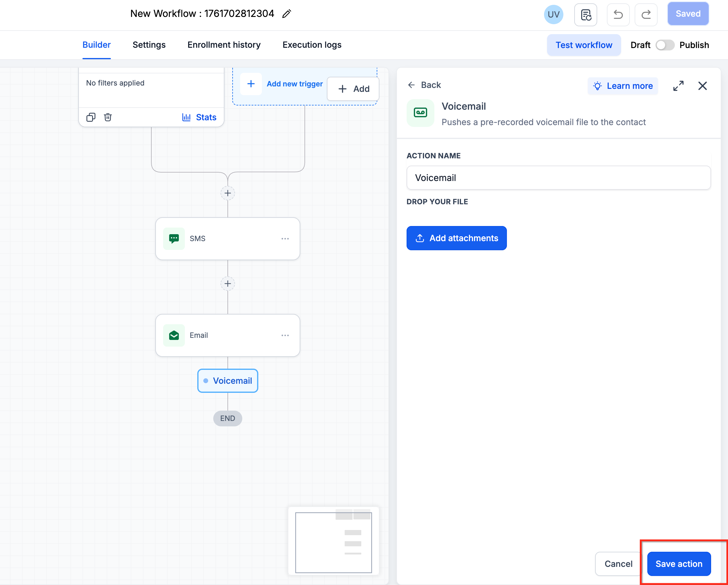Add a step between SMS and Email
Image resolution: width=728 pixels, height=585 pixels.
point(227,284)
